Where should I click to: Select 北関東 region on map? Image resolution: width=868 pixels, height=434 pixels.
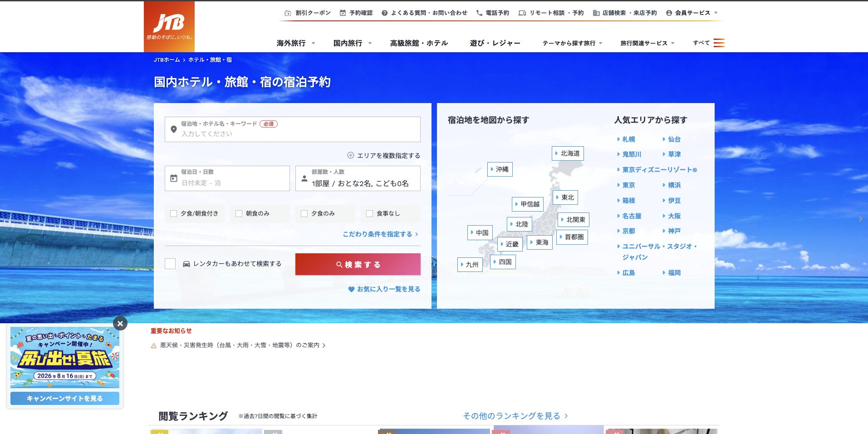(x=573, y=220)
